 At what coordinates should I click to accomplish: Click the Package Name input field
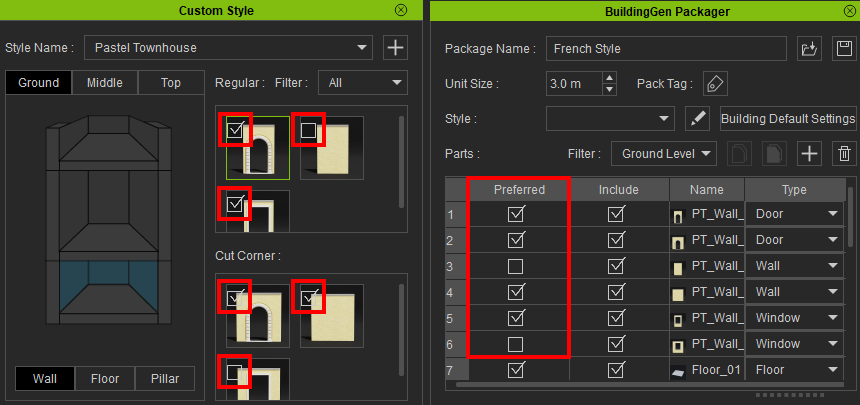[666, 49]
